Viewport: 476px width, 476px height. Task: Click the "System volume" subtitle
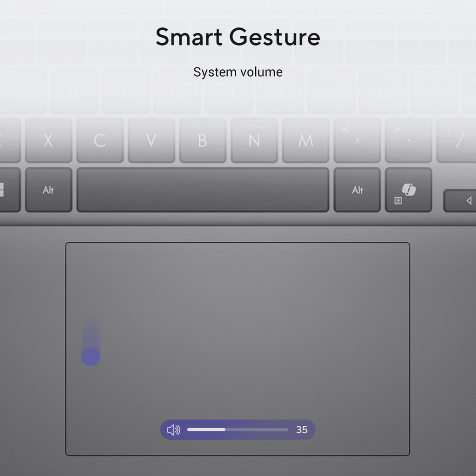pyautogui.click(x=238, y=72)
